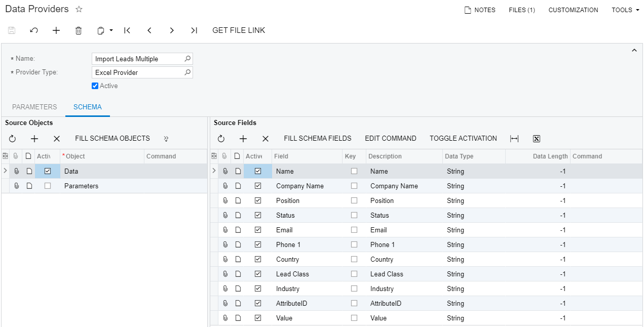Go to the first record

coord(127,30)
